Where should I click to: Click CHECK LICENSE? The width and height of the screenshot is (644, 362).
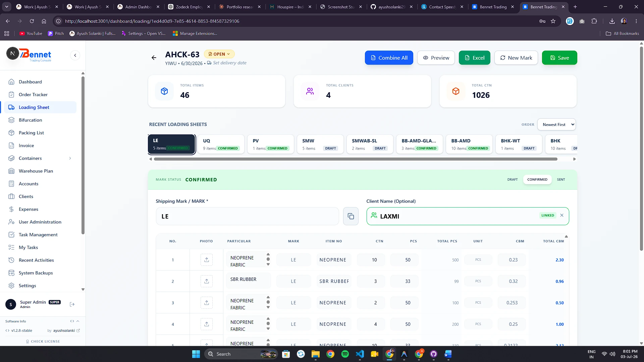43,341
